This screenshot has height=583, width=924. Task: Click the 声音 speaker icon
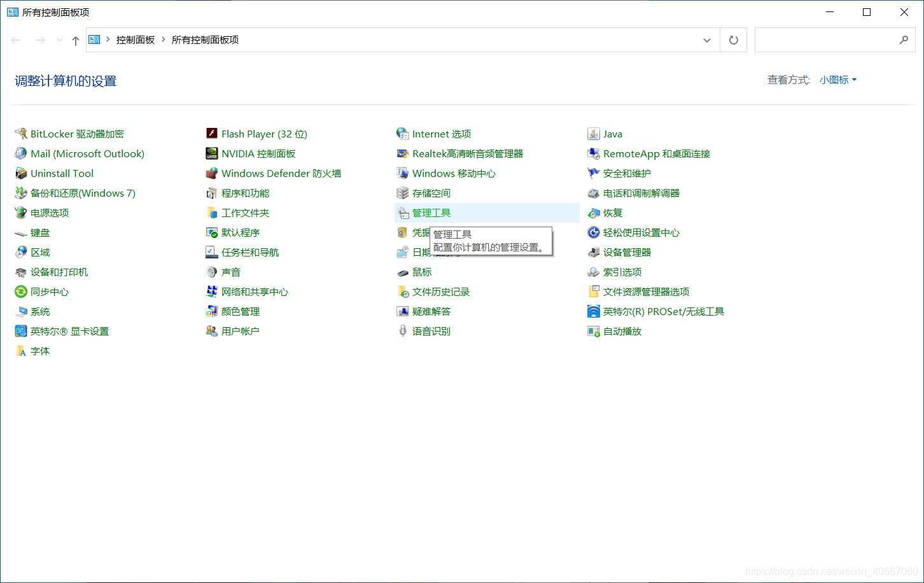212,272
